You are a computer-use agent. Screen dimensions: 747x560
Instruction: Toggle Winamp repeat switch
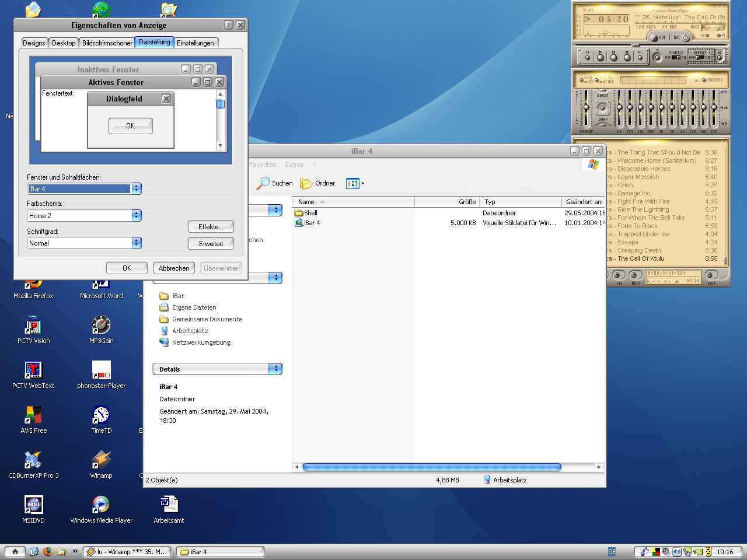coord(700,57)
